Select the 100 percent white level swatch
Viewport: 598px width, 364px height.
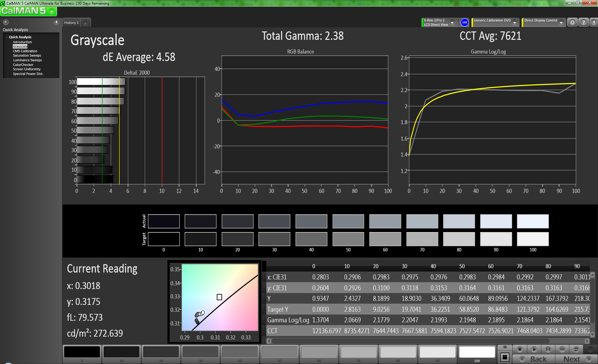pos(477,352)
